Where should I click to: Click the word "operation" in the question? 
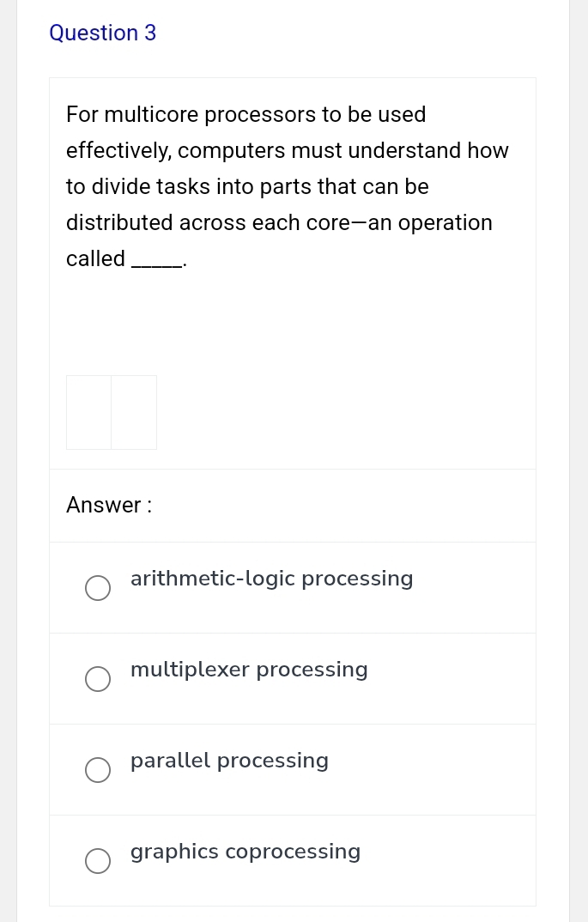[446, 222]
